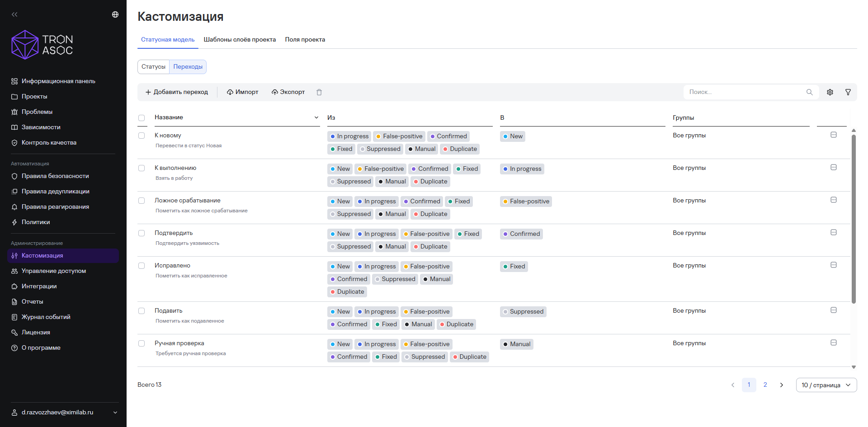This screenshot has height=427, width=868.
Task: Open actions menu for Ручная проверка row
Action: tap(834, 343)
